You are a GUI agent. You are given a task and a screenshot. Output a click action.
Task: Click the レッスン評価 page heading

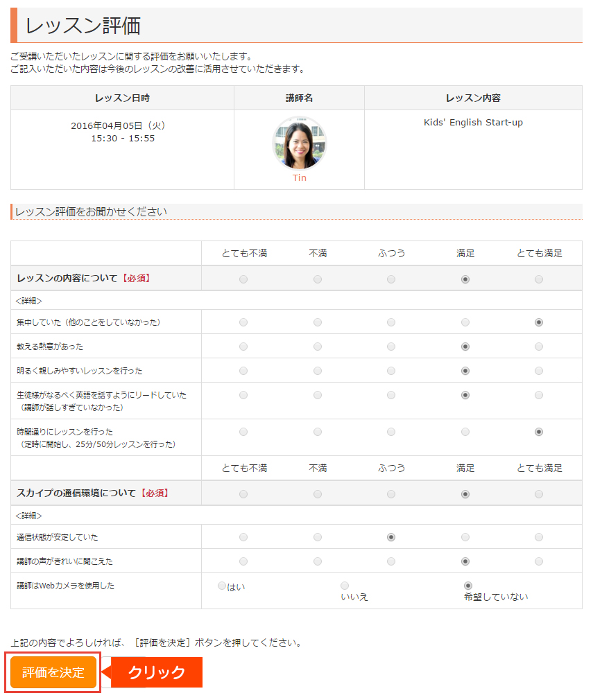[83, 26]
